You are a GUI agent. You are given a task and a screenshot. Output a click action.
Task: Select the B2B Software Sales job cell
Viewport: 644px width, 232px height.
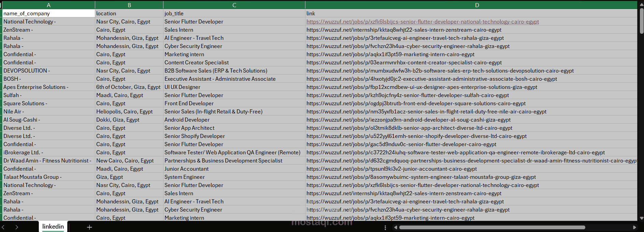click(x=234, y=71)
